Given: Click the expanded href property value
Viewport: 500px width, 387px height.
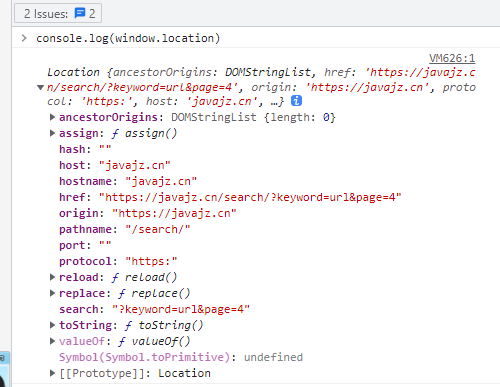Looking at the screenshot, I should point(250,197).
